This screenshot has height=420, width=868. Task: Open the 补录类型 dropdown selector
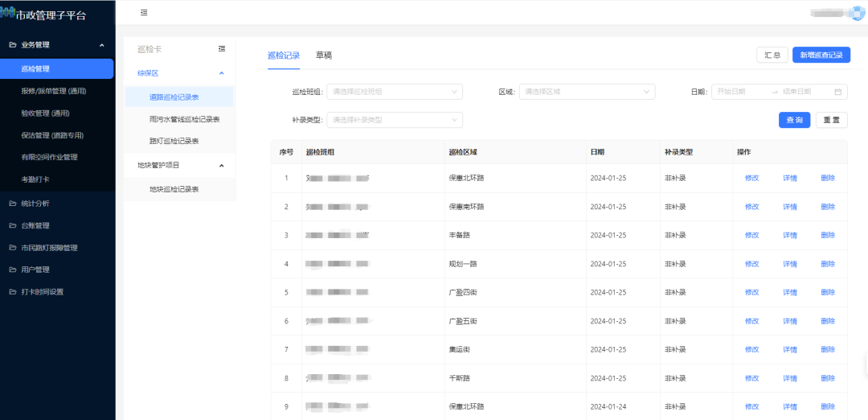pos(394,120)
